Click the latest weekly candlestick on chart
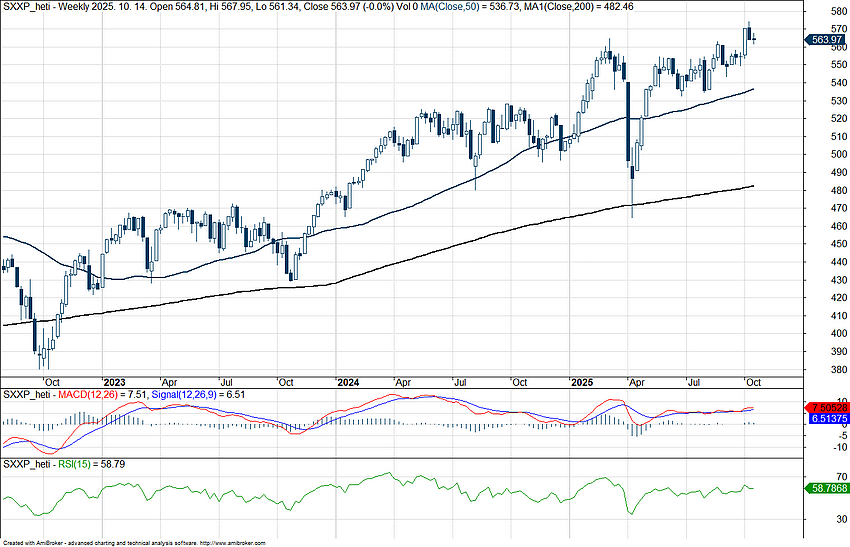The image size is (850, 547). (x=753, y=38)
